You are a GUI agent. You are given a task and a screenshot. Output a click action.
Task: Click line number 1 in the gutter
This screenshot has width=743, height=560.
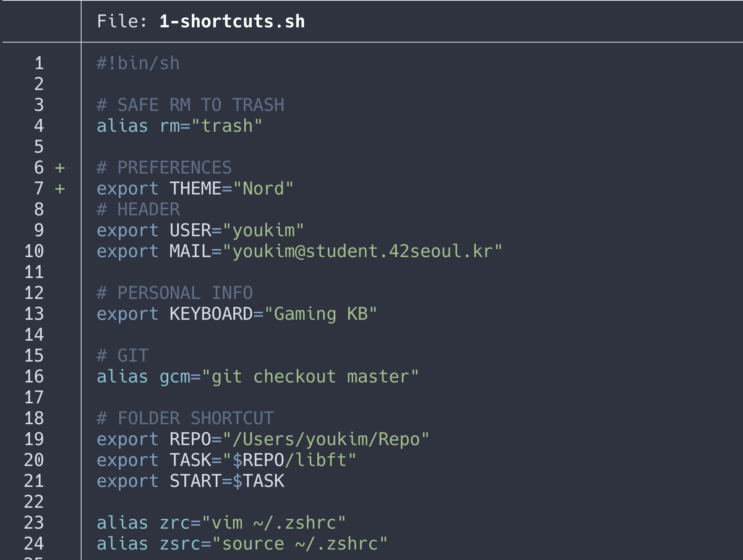pyautogui.click(x=39, y=63)
